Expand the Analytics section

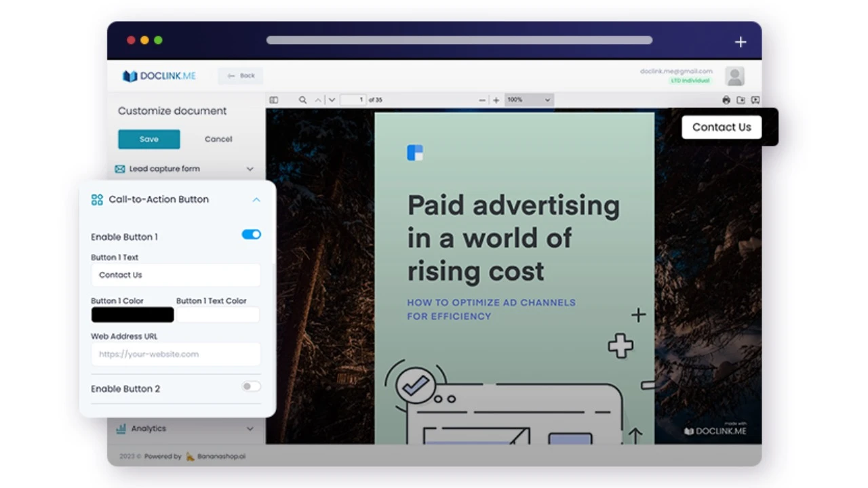pos(250,428)
